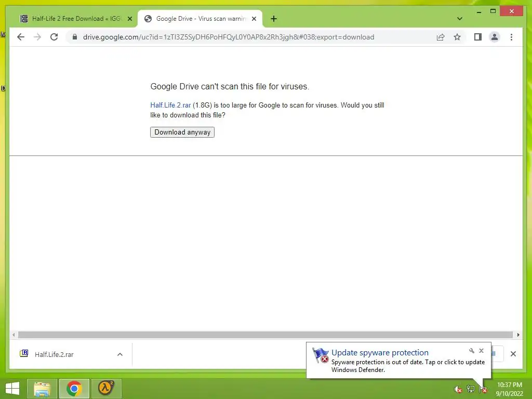Screen dimensions: 532x399
Task: Open File Explorer from the taskbar
Action: tap(42, 389)
